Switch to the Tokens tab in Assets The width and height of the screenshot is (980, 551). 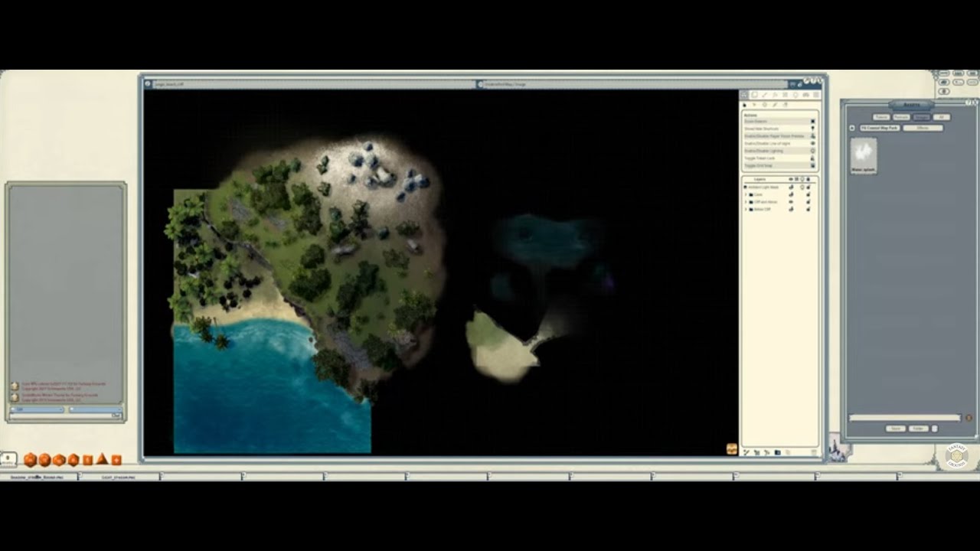881,117
